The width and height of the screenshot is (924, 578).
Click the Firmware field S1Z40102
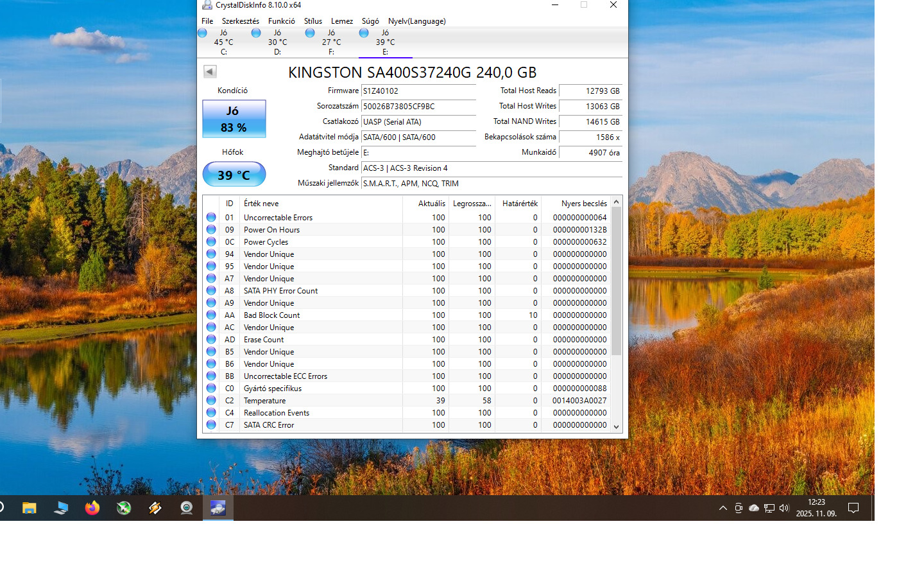pyautogui.click(x=418, y=91)
